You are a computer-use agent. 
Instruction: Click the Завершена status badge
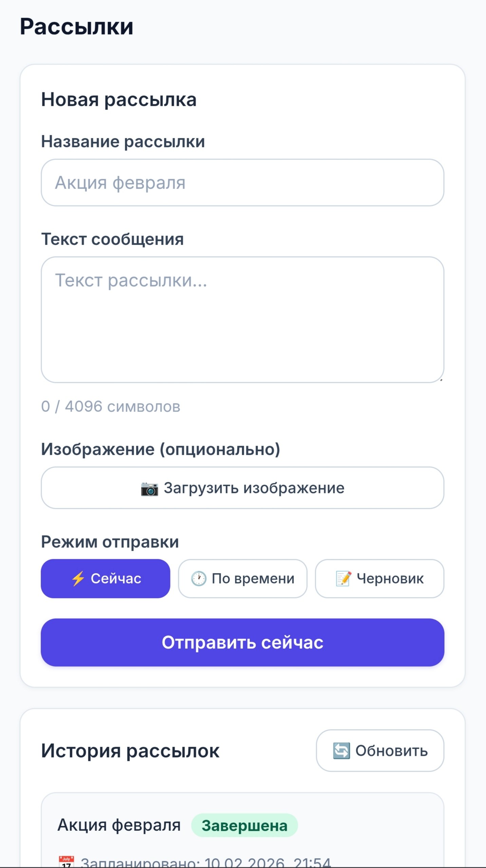point(243,825)
